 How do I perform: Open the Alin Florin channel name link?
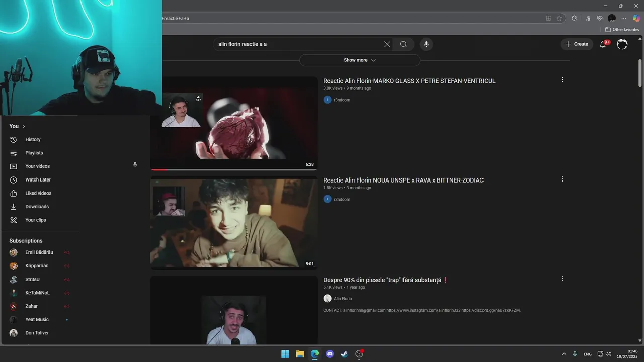(x=343, y=299)
